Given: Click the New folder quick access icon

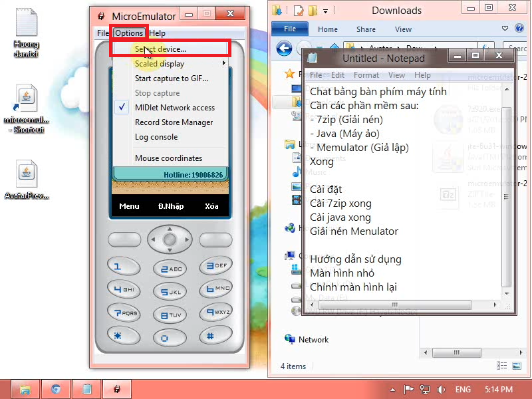Looking at the screenshot, I should point(313,11).
